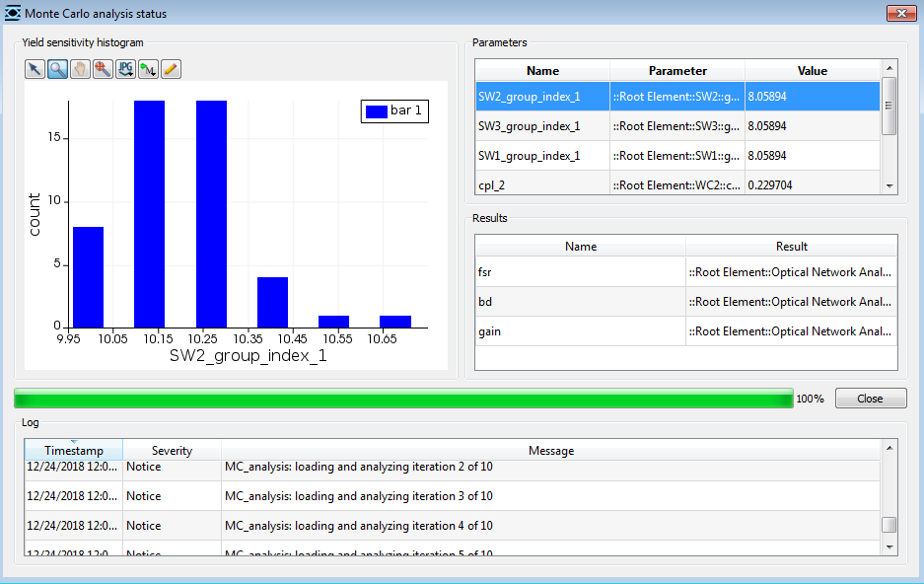Click the first histogram bar near 9.95

click(x=89, y=277)
